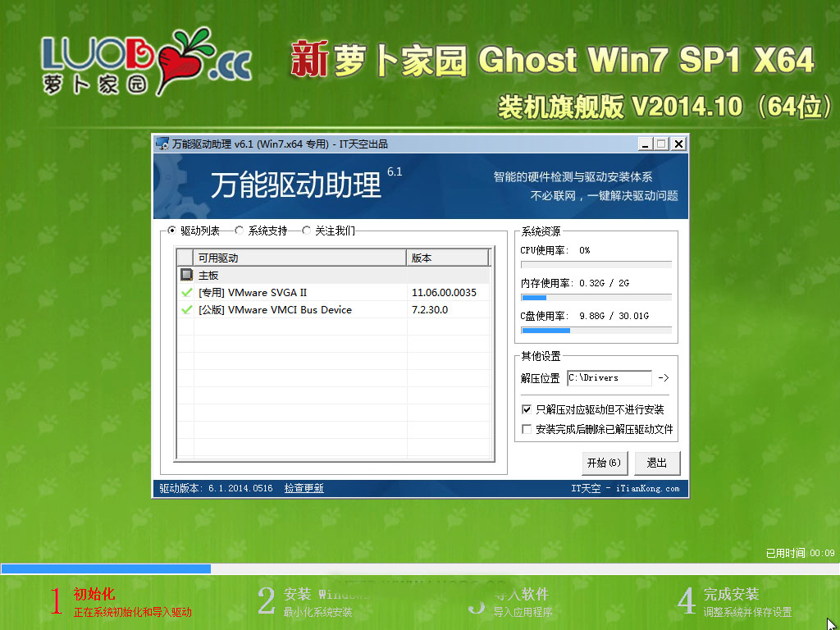Click the -> browse button next to C:\Drivers
Image resolution: width=840 pixels, height=630 pixels.
663,377
